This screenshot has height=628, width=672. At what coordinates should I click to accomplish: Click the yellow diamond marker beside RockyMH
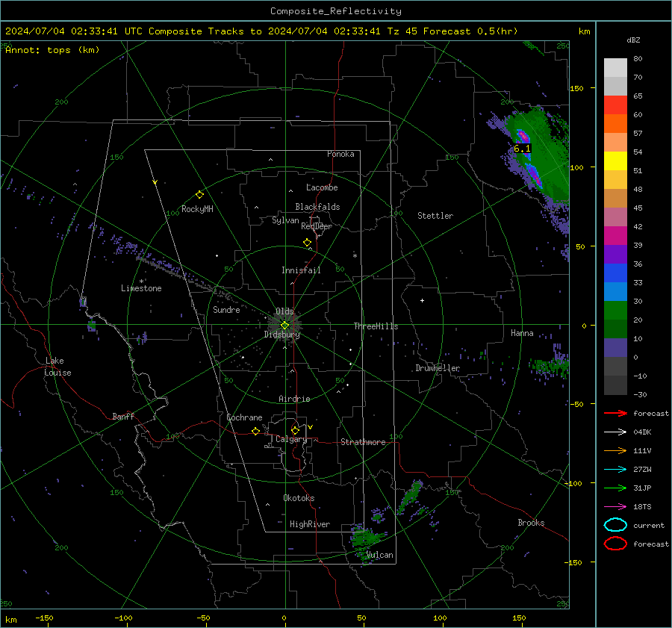point(199,195)
